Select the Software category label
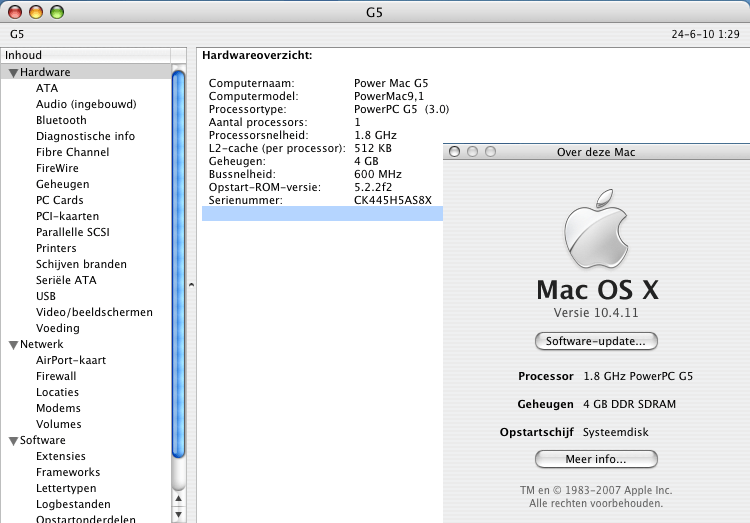The image size is (750, 523). [x=43, y=440]
